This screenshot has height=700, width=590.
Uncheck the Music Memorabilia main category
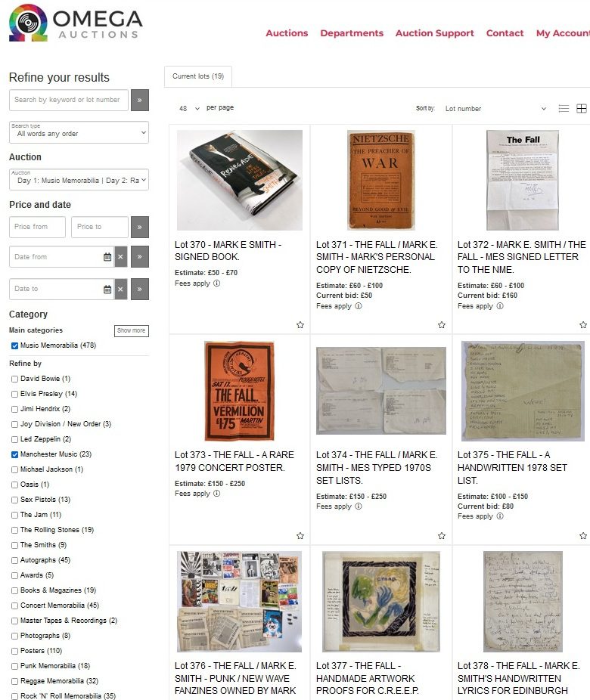[x=14, y=345]
